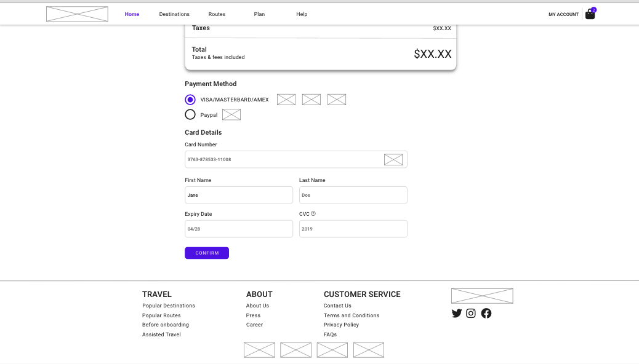
Task: Open the Plan menu item
Action: coord(259,14)
